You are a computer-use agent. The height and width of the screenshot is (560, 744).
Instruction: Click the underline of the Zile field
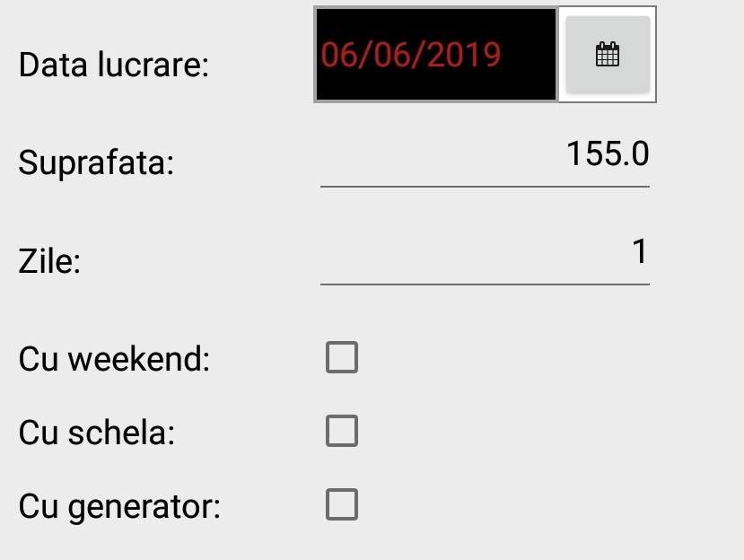tap(485, 284)
